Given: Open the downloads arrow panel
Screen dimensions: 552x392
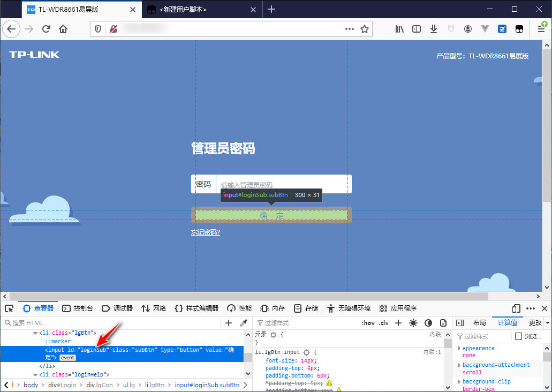Looking at the screenshot, I should (x=434, y=29).
